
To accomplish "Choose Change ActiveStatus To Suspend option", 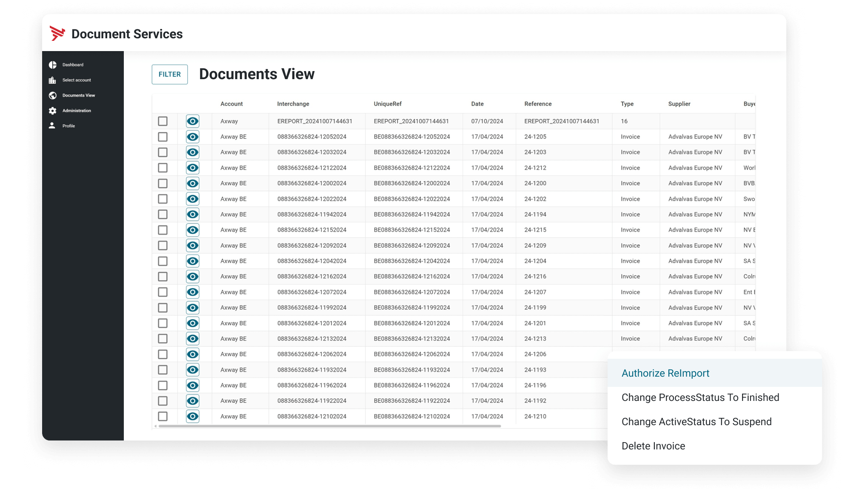I will click(x=696, y=422).
